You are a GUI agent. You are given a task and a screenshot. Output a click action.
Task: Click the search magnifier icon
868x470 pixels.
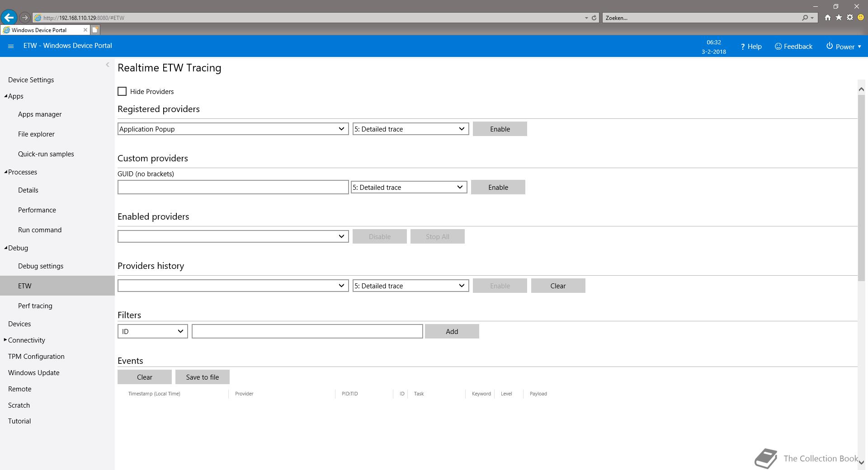click(805, 18)
